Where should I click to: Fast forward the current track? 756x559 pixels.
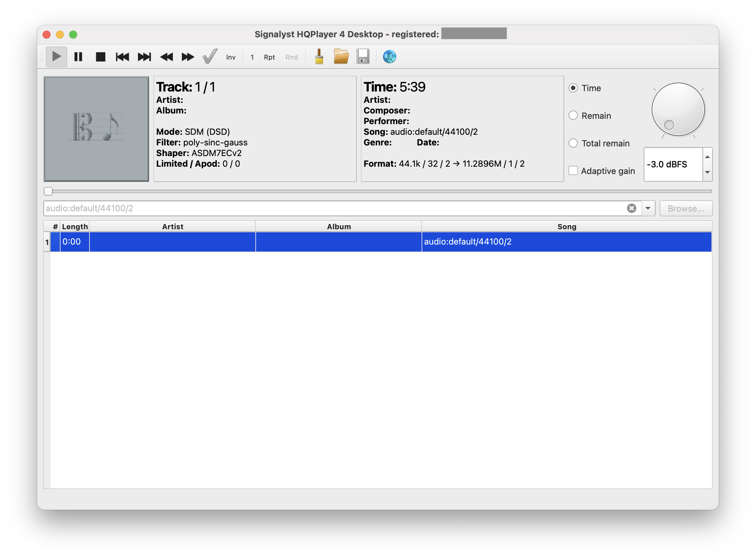click(x=188, y=57)
